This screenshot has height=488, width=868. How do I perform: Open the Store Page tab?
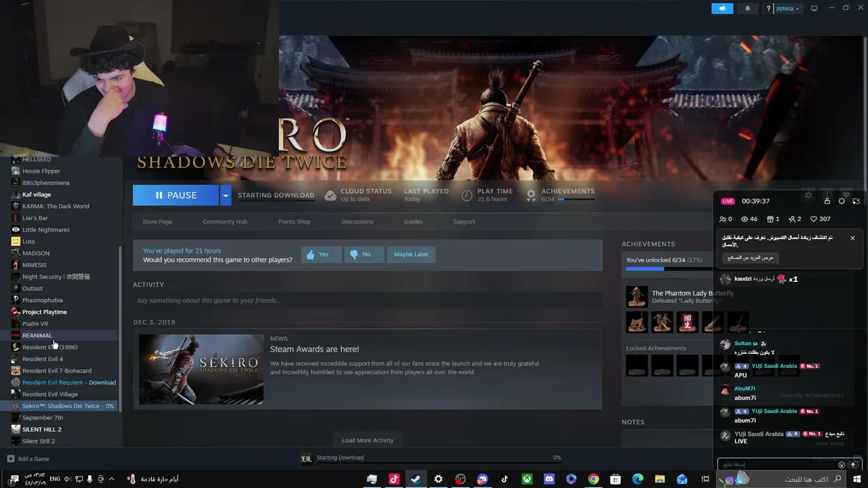pos(157,222)
